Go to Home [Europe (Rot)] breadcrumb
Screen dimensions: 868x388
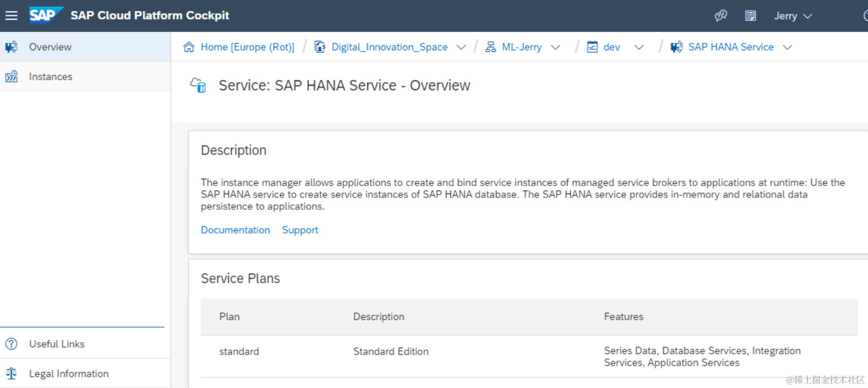point(247,47)
